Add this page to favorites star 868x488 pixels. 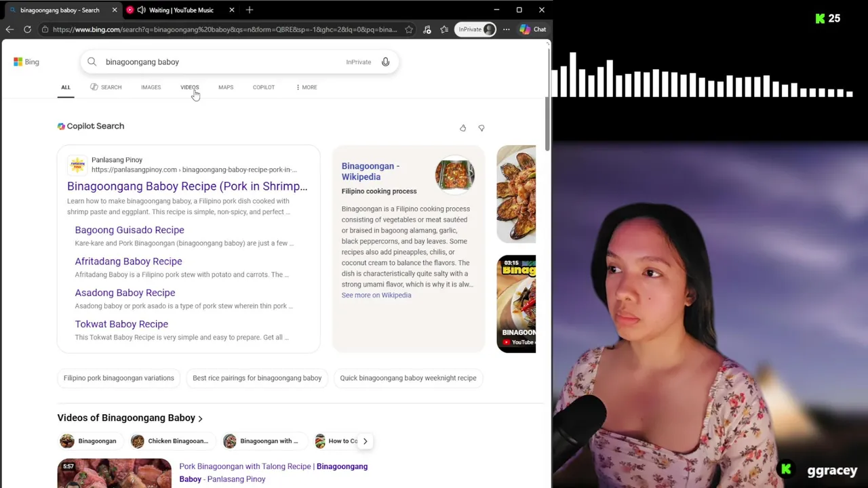pos(409,29)
